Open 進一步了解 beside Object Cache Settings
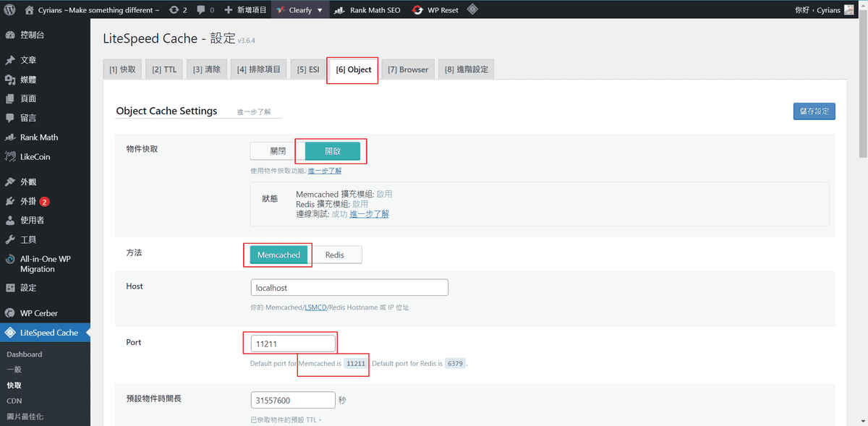The image size is (868, 426). click(253, 112)
